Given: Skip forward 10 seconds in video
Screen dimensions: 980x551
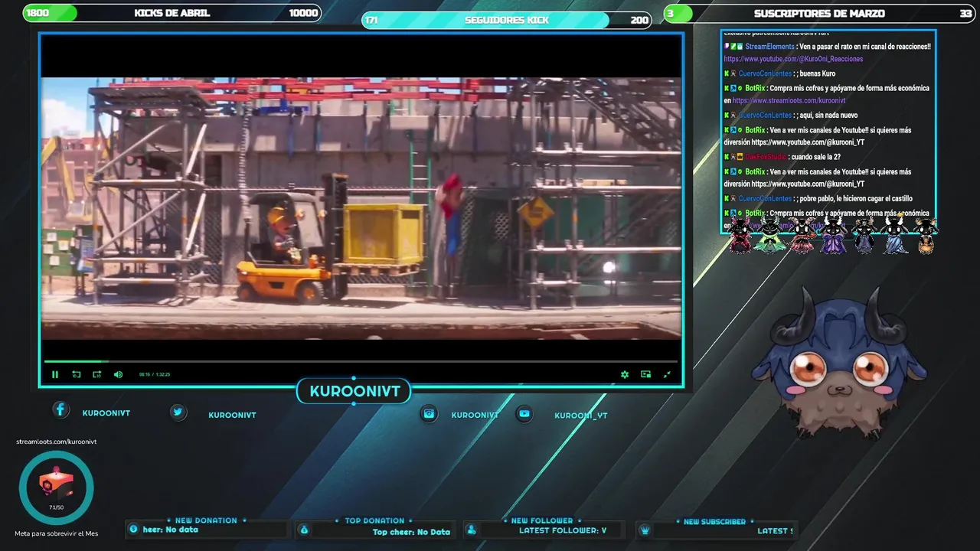Looking at the screenshot, I should (x=97, y=374).
